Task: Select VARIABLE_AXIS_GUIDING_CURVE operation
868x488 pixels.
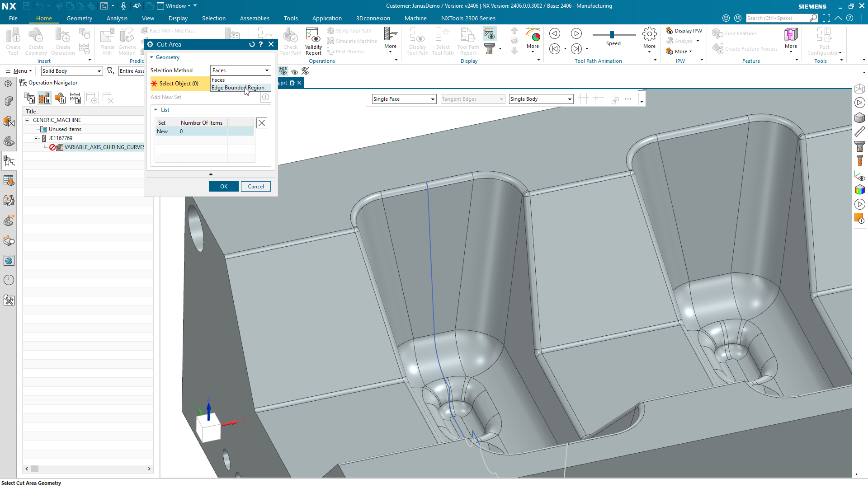Action: (104, 147)
